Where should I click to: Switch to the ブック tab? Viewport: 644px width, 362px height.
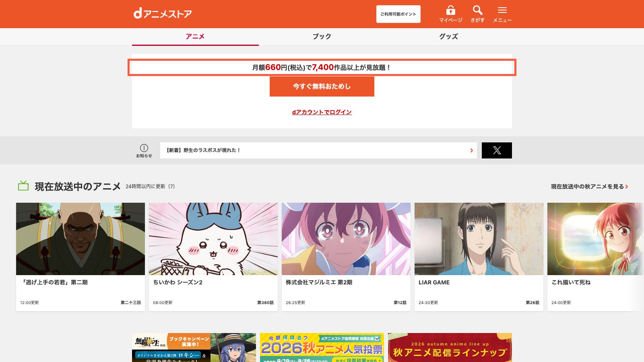322,37
